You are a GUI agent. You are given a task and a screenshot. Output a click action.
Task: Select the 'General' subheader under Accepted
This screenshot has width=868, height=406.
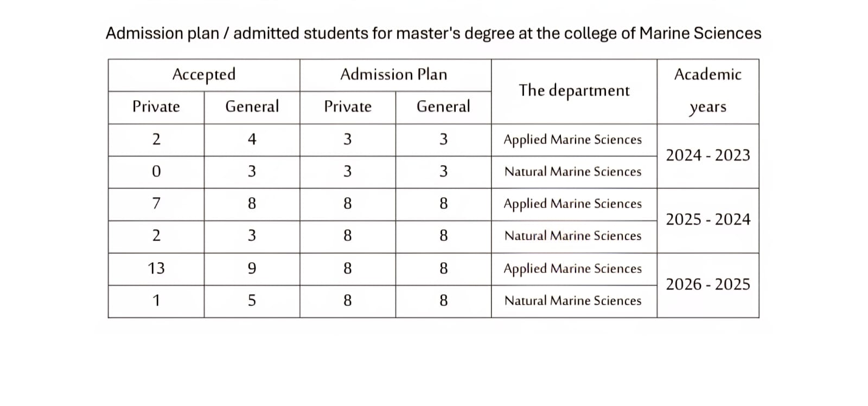(x=252, y=107)
